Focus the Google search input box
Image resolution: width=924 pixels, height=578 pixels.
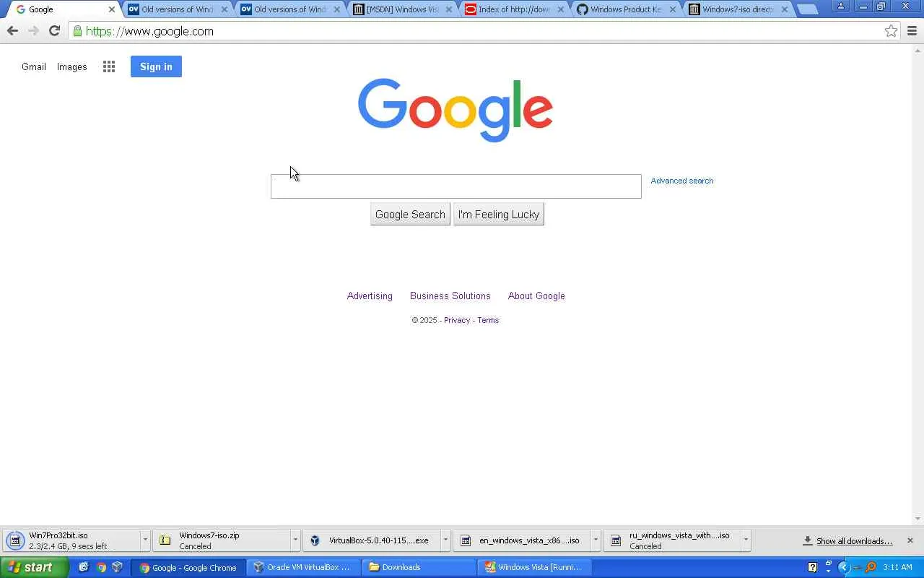click(x=456, y=186)
